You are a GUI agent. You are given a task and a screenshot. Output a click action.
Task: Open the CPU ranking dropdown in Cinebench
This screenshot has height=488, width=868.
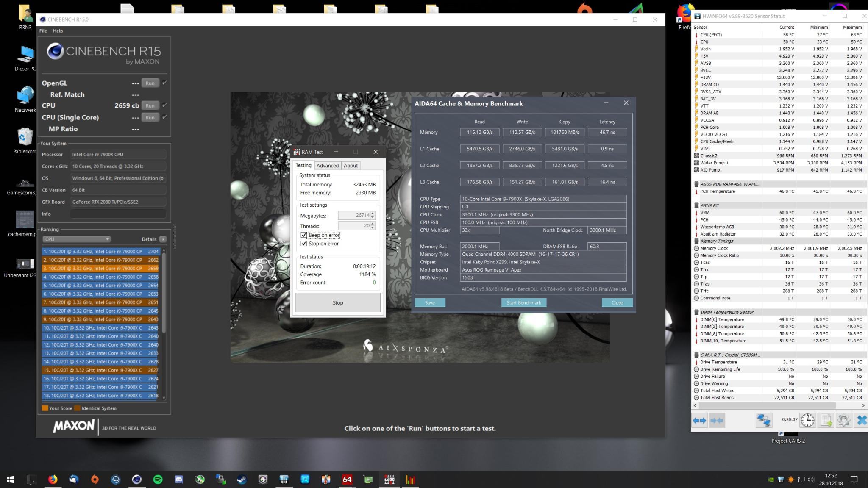[76, 239]
